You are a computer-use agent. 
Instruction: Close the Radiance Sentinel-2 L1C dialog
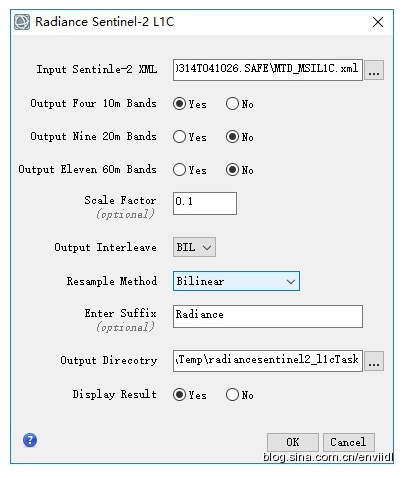point(378,22)
